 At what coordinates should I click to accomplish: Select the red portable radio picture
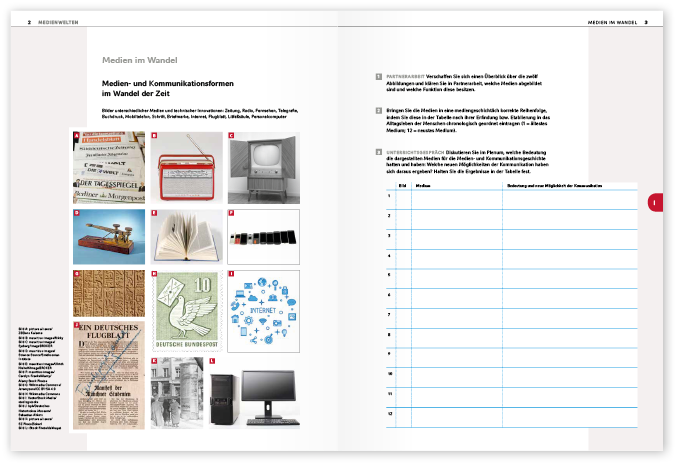186,166
